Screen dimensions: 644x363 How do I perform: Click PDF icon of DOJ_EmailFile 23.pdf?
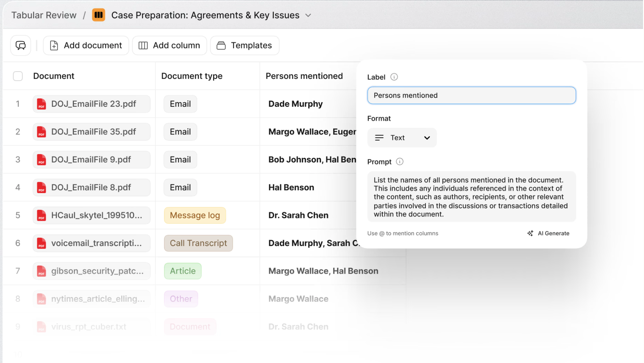click(42, 104)
